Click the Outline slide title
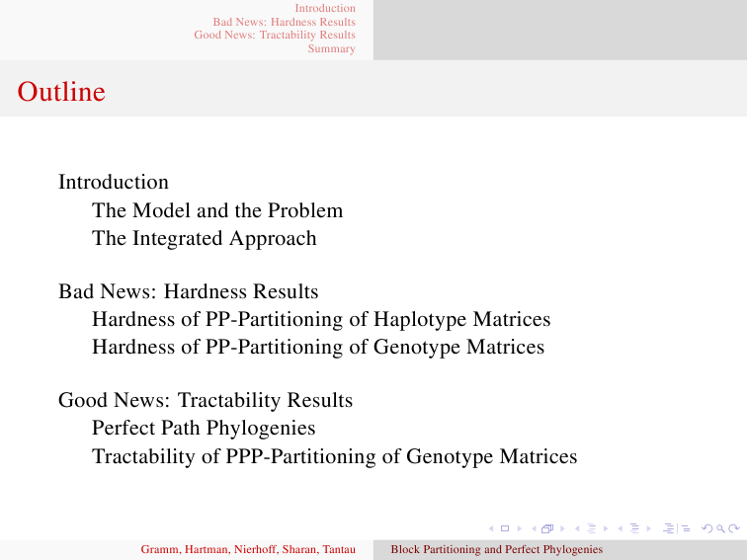 point(61,92)
